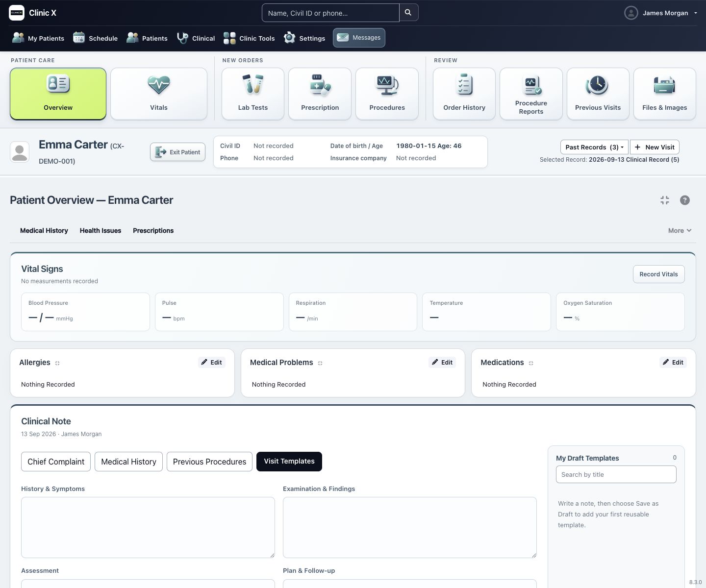Focus the patient search field
The image size is (706, 588).
(330, 13)
